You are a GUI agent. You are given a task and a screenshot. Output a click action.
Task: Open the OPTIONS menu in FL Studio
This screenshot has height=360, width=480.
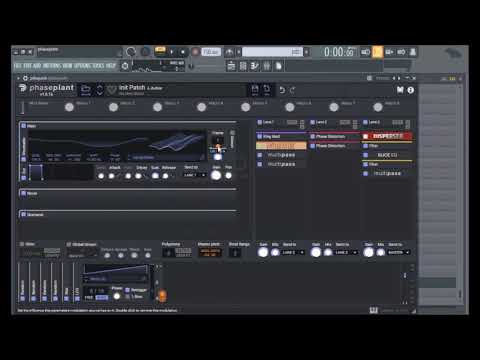point(83,66)
